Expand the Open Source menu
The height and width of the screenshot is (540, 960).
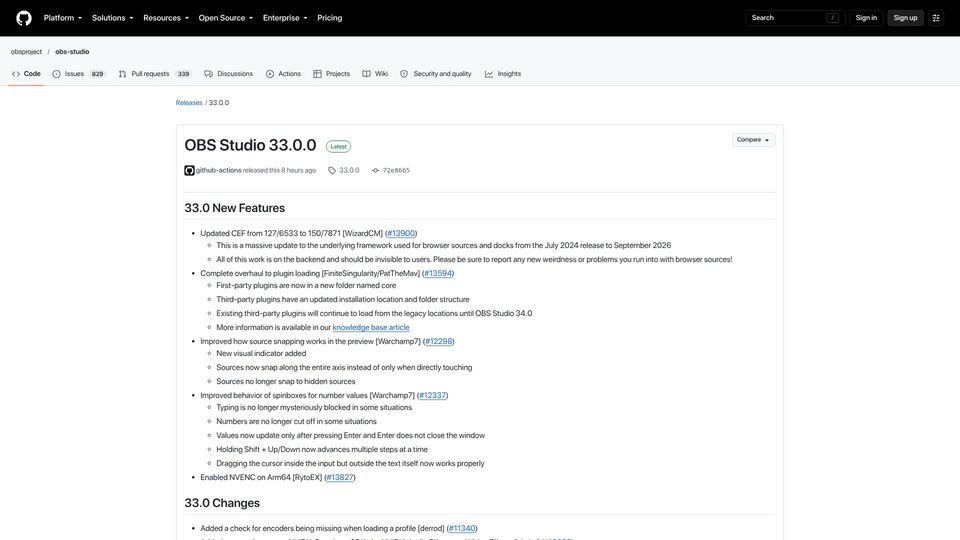pyautogui.click(x=225, y=18)
